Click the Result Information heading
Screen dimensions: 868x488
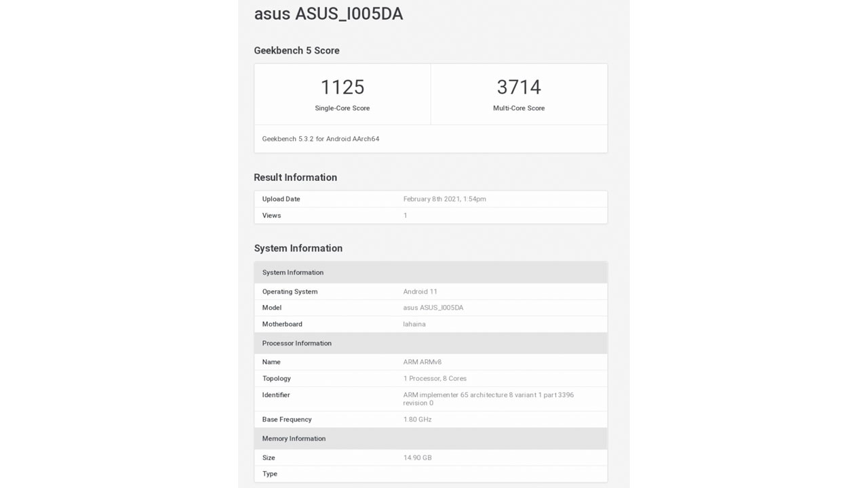[x=295, y=178]
